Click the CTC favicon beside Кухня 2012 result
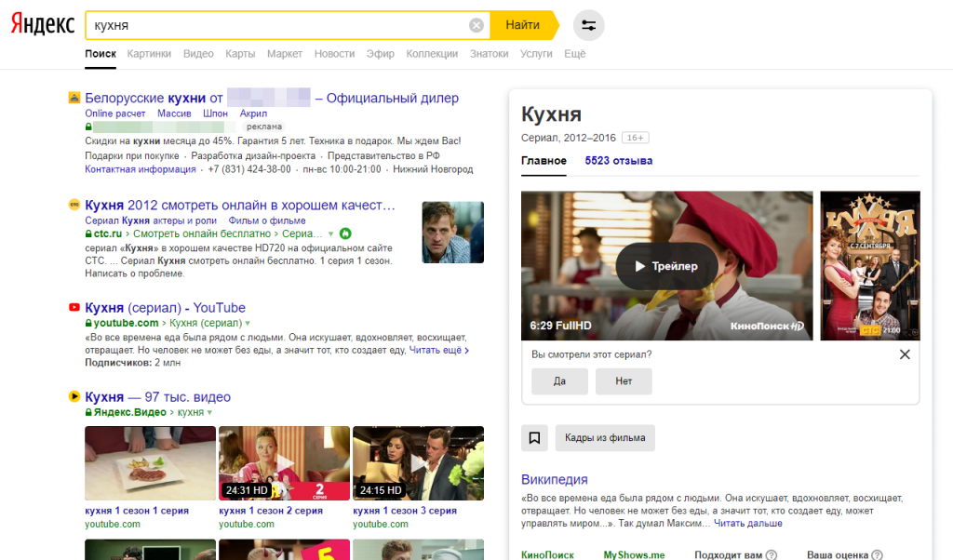Image resolution: width=953 pixels, height=560 pixels. [74, 205]
